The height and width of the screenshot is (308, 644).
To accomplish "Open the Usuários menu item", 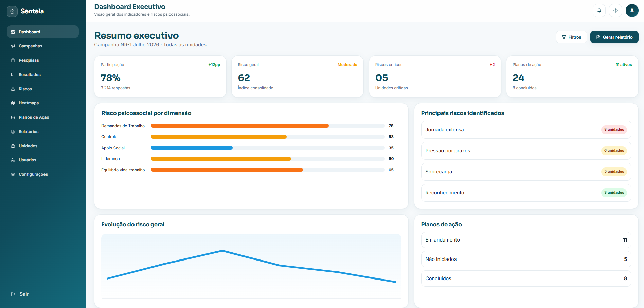I will coord(43,160).
